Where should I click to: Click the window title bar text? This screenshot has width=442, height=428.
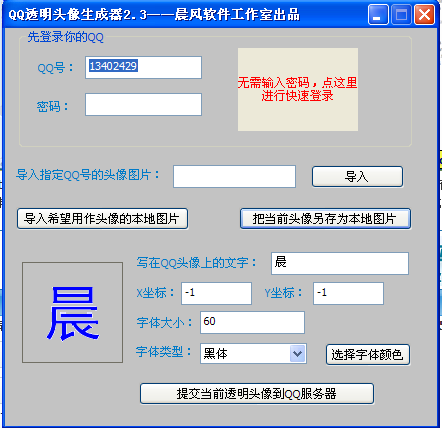click(154, 15)
